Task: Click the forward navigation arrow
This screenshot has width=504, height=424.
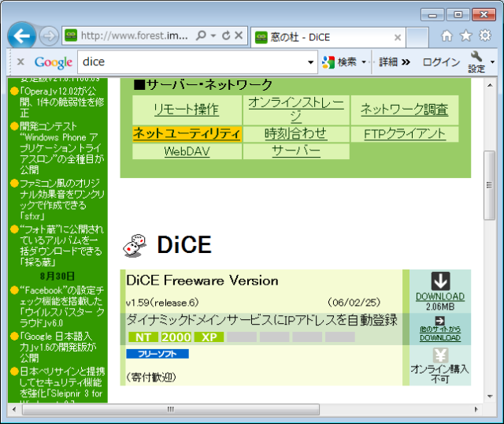Action: [49, 36]
